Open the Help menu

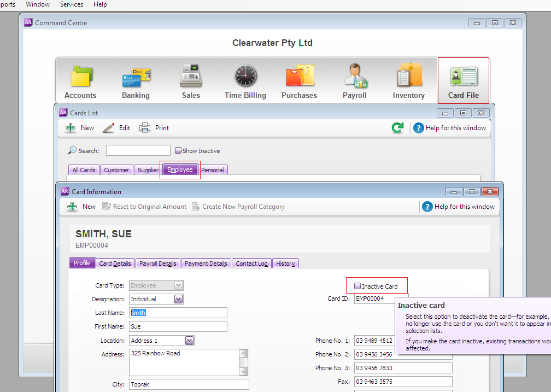click(x=100, y=4)
